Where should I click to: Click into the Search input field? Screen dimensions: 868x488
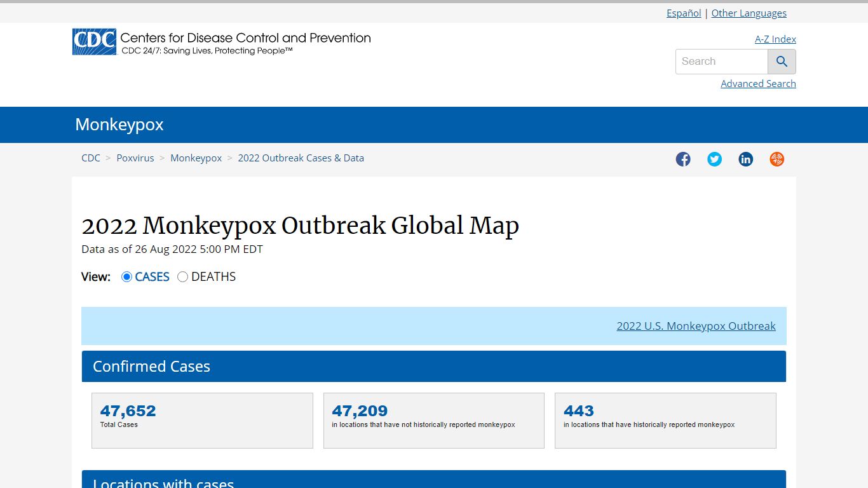pos(721,62)
